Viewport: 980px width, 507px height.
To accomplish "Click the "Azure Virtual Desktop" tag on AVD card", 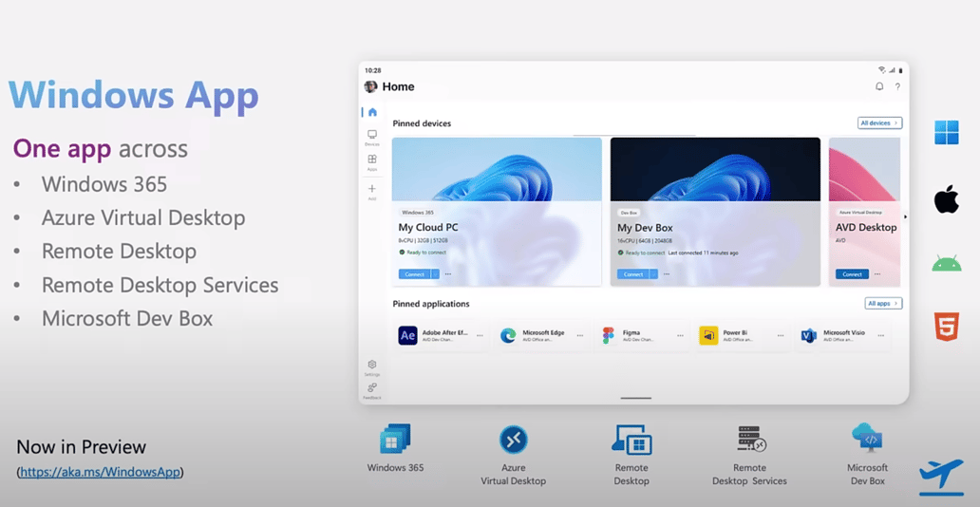I will pyautogui.click(x=860, y=213).
